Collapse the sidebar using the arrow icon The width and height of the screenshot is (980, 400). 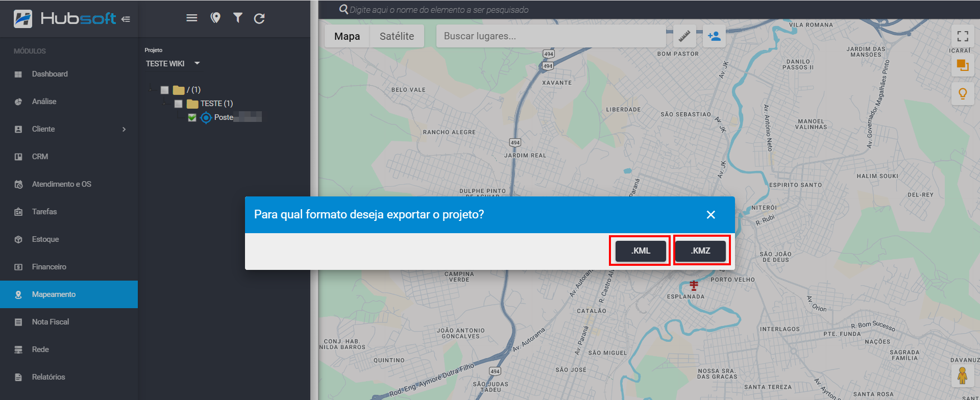click(126, 19)
